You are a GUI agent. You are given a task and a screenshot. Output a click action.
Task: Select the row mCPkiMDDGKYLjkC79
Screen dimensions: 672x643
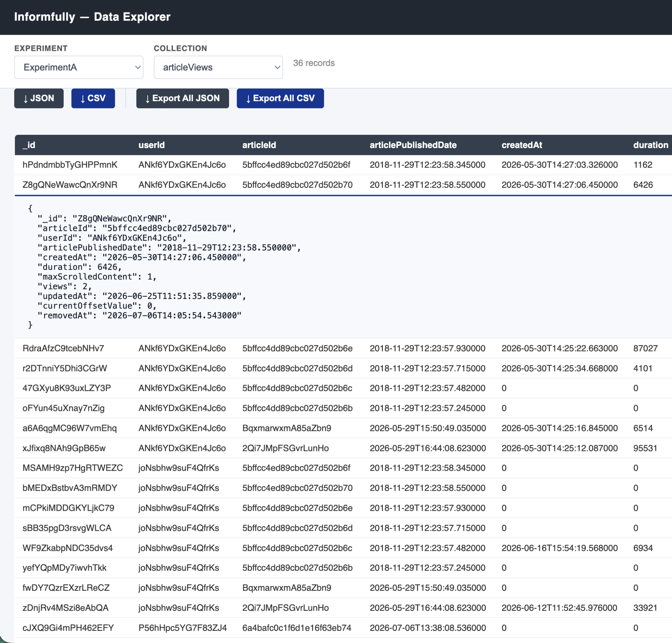[343, 508]
